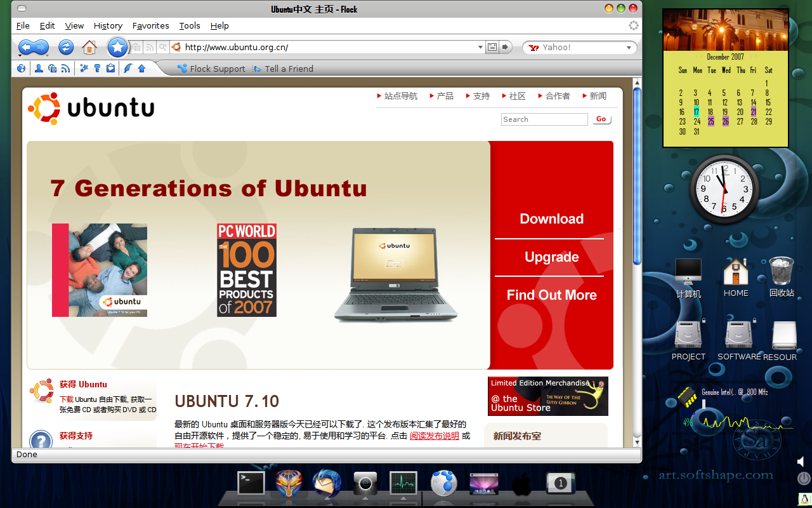
Task: Click the browser forward arrow
Action: point(41,46)
